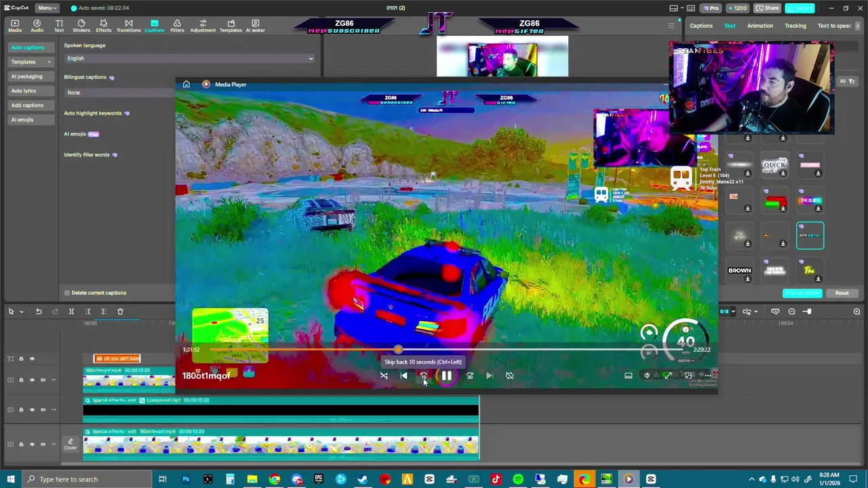Expand the Templates sidebar section
This screenshot has width=868, height=488.
31,62
